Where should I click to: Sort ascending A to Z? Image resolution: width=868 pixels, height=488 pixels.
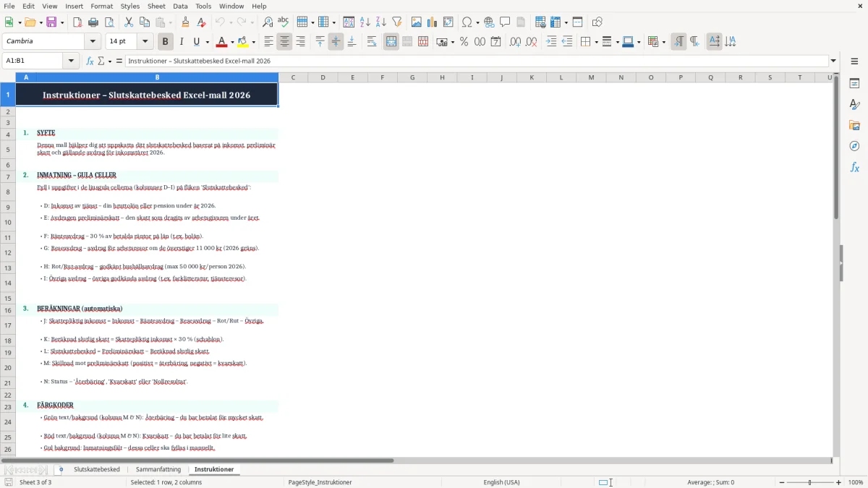point(365,22)
